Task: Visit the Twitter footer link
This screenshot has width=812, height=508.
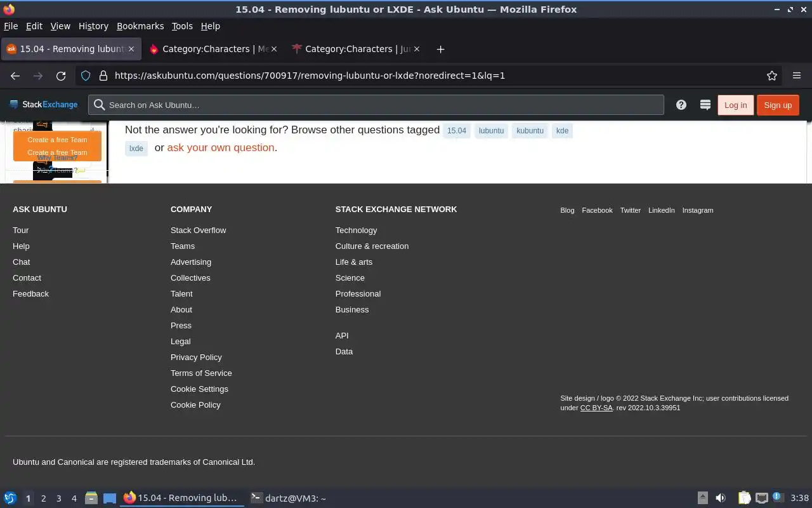Action: [x=630, y=210]
